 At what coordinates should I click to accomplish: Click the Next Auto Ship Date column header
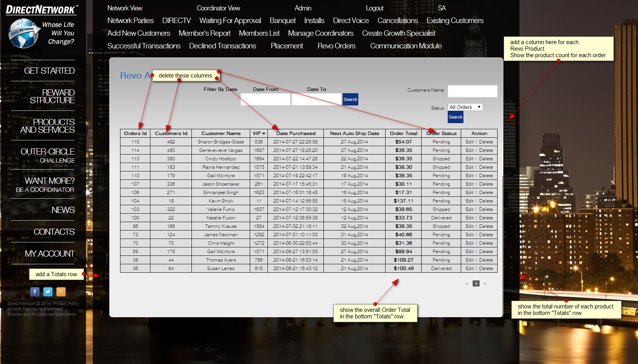tap(354, 133)
